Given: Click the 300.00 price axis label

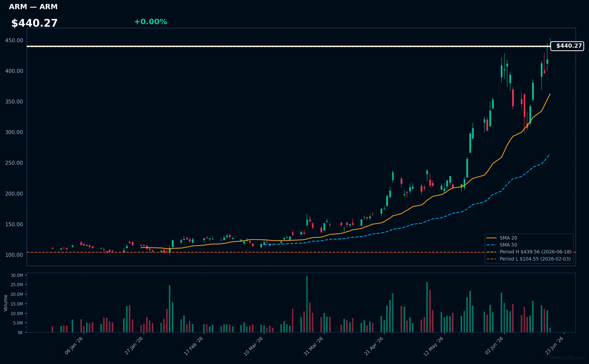Looking at the screenshot, I should [x=14, y=132].
